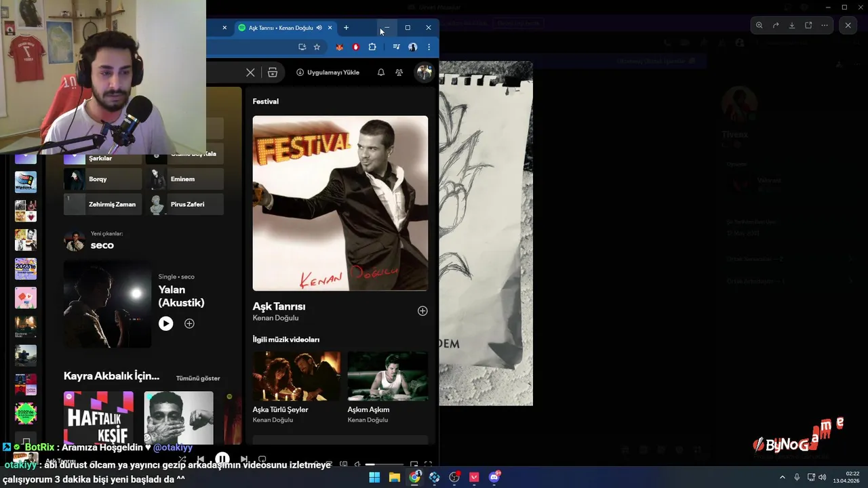Show hidden system tray icons

pyautogui.click(x=782, y=477)
